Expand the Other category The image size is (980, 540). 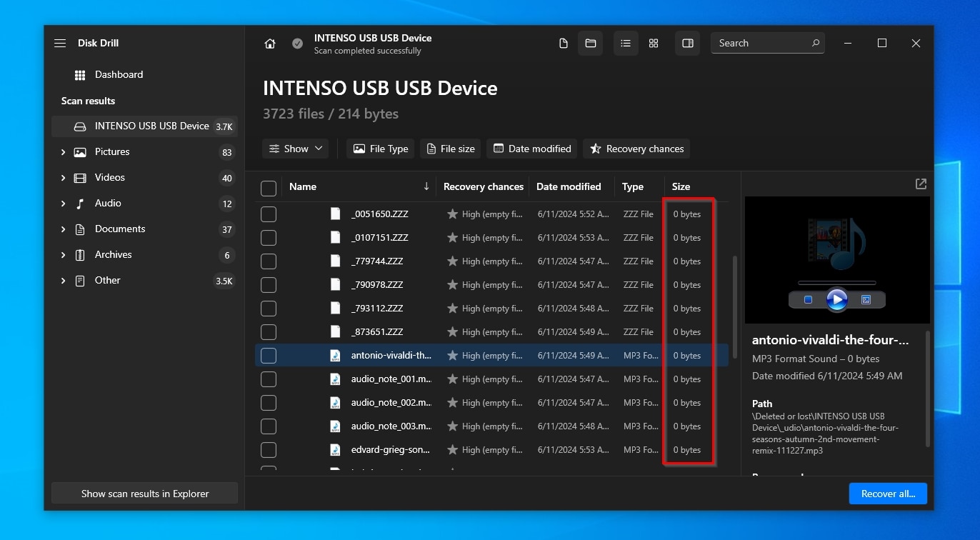tap(63, 281)
